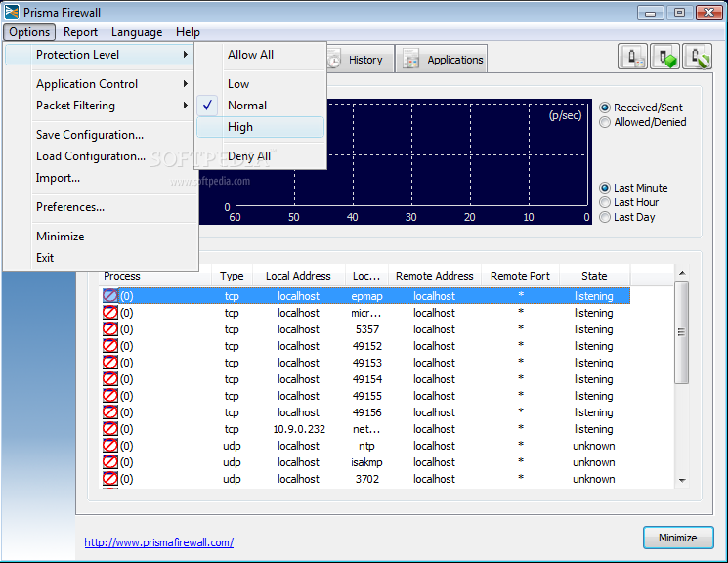Click blocked icon in isakmp row
Screen dimensions: 728x563
click(110, 462)
